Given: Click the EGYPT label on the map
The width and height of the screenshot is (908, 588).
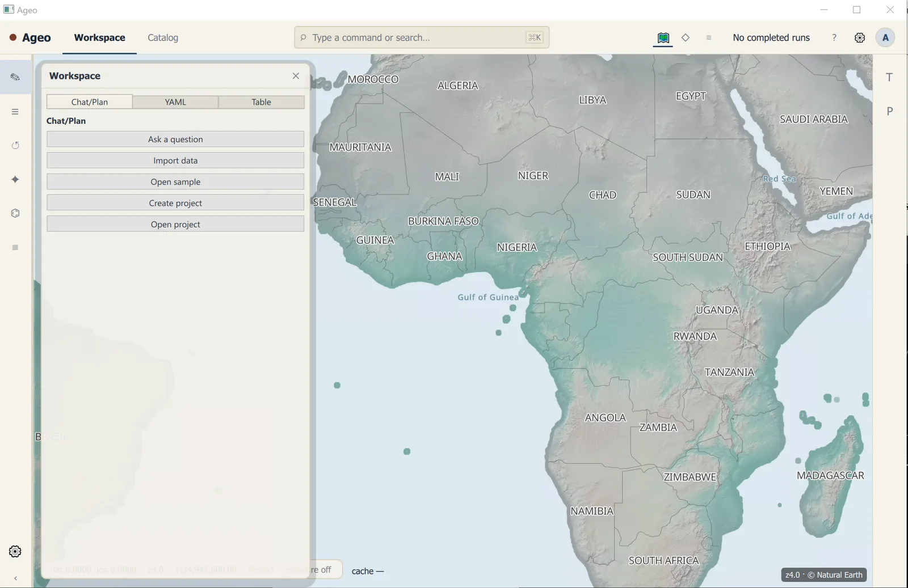Looking at the screenshot, I should tap(691, 96).
